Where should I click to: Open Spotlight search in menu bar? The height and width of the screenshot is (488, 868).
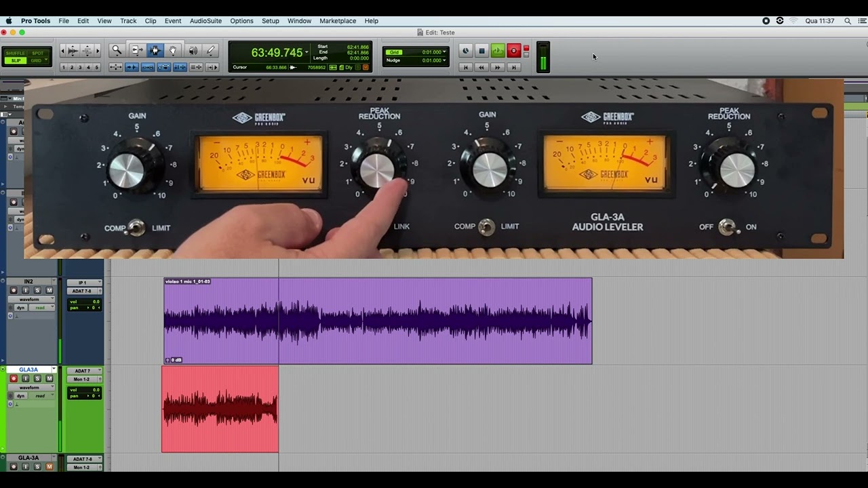click(848, 21)
